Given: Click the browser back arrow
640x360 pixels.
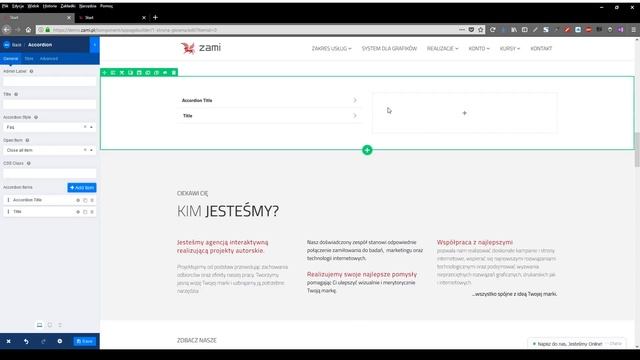Looking at the screenshot, I should click(x=7, y=30).
